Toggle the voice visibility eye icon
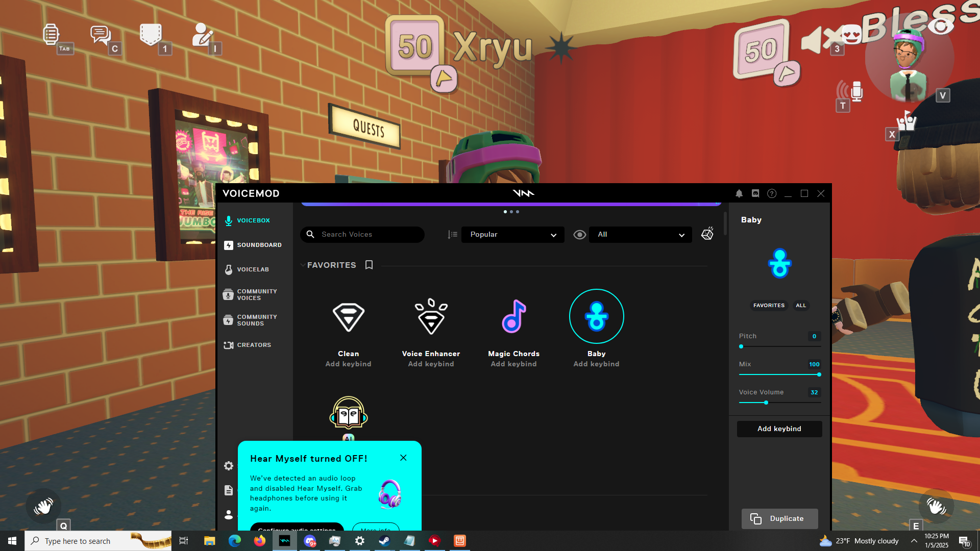The width and height of the screenshot is (980, 551). [579, 235]
